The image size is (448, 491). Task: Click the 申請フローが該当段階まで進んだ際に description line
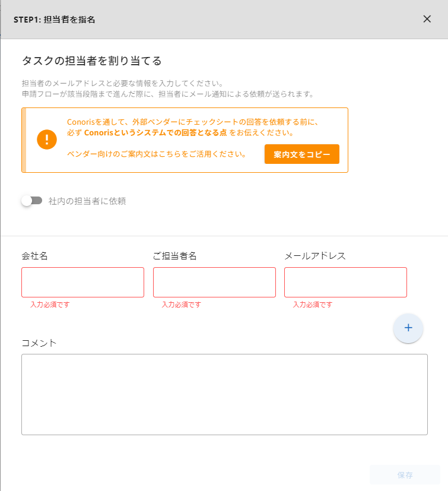pyautogui.click(x=168, y=94)
